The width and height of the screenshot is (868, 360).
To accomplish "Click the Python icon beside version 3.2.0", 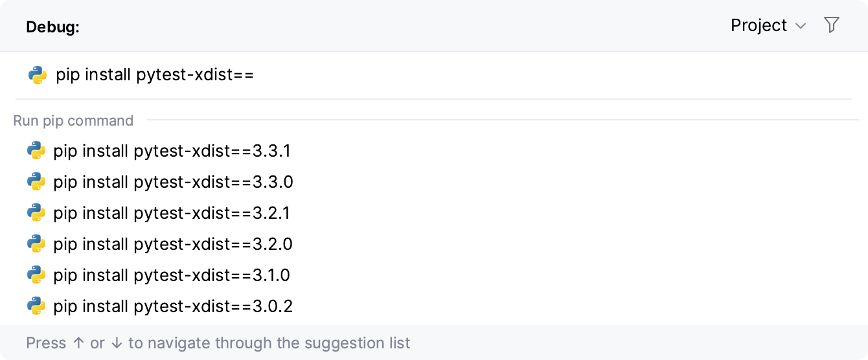I will pos(36,244).
